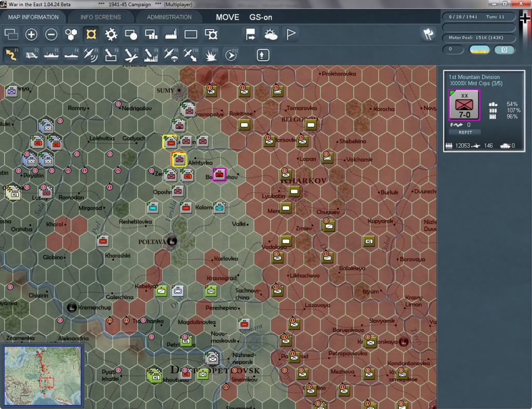
Task: Select the F10 air transfer mode
Action: coord(191,55)
